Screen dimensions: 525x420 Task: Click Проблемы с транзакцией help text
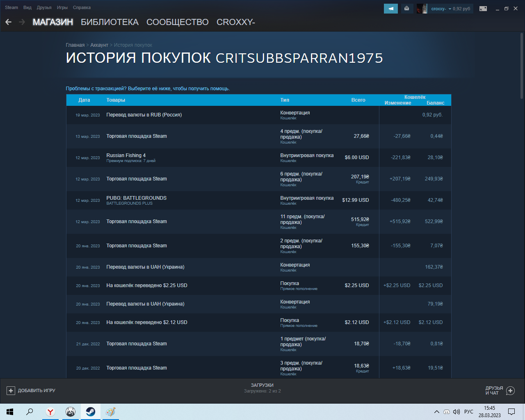pos(148,89)
